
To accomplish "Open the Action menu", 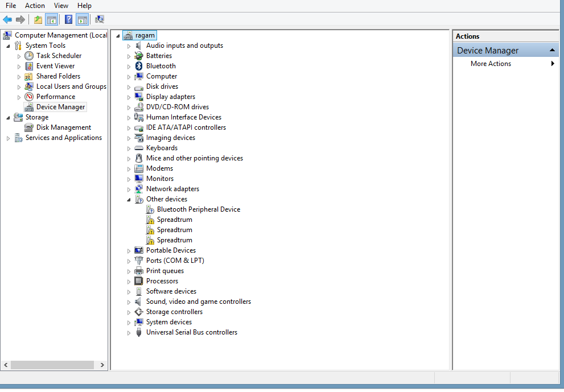I will pyautogui.click(x=35, y=5).
